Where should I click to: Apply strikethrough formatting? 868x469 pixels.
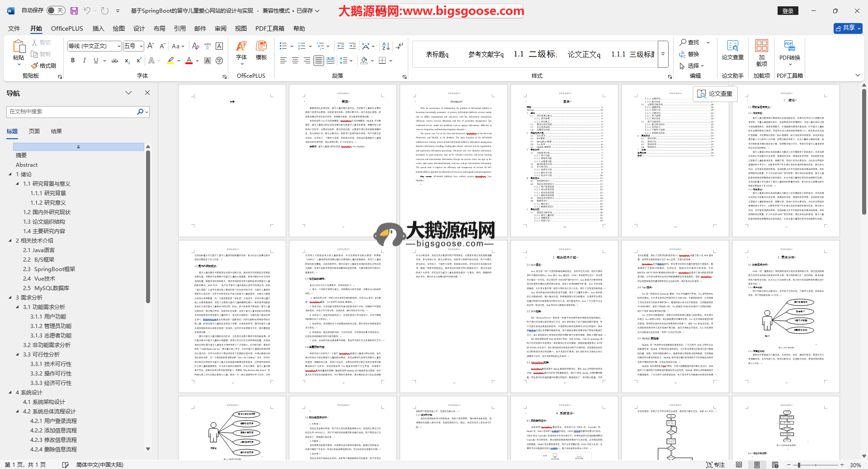pos(115,61)
